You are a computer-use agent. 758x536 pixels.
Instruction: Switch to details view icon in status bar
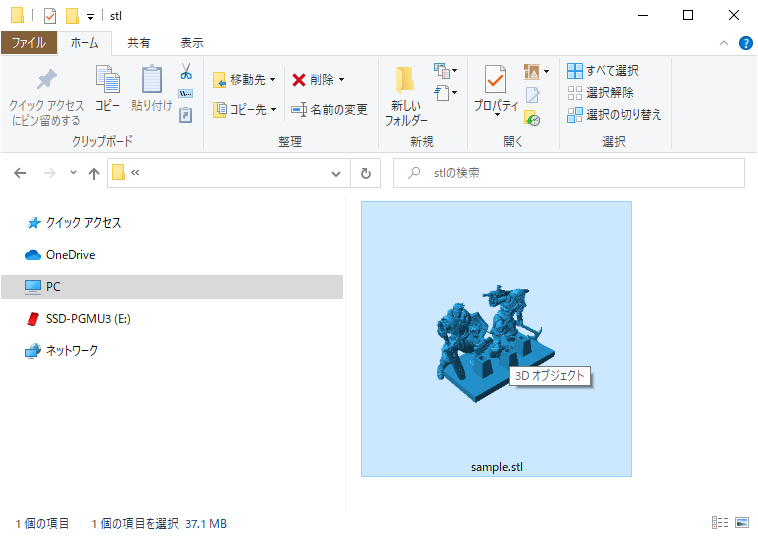coord(720,522)
